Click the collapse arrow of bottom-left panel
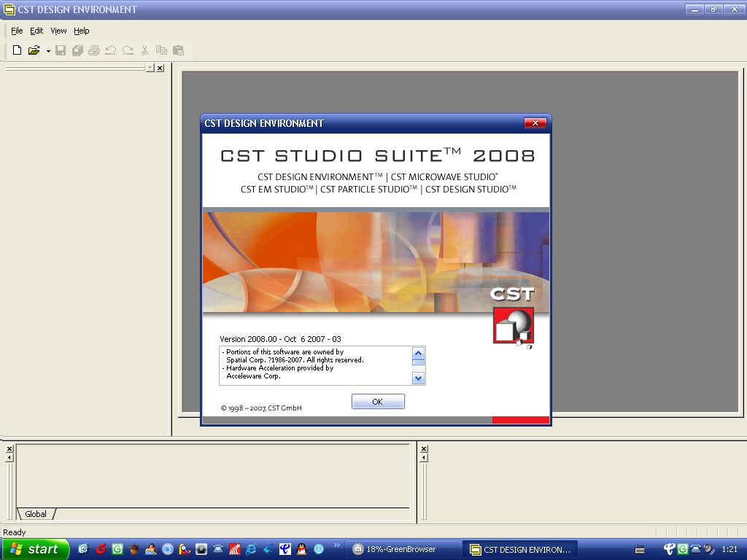 9,458
